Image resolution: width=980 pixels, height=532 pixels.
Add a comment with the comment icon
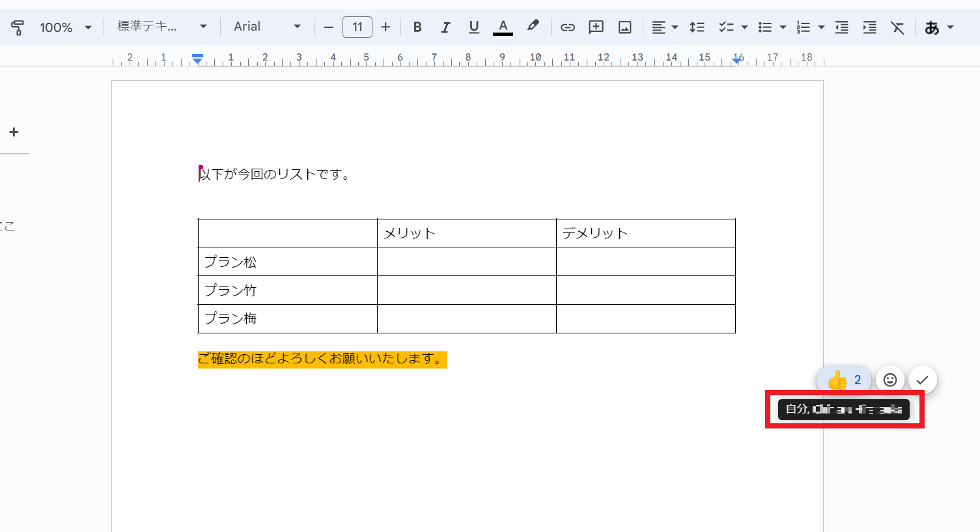pyautogui.click(x=596, y=27)
